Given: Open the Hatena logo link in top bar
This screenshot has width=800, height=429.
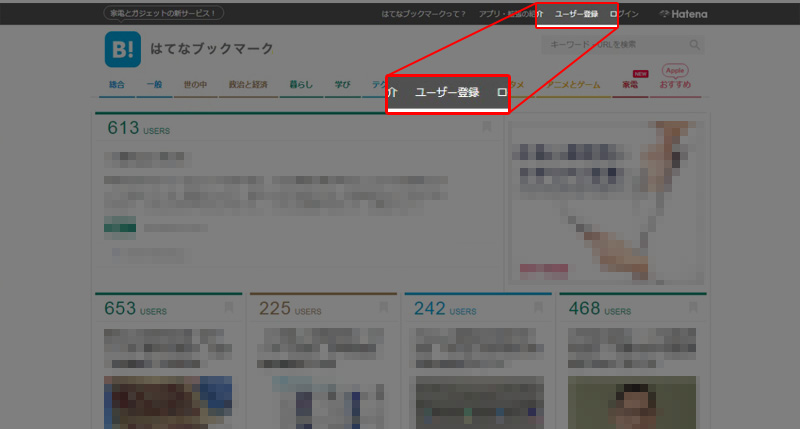Looking at the screenshot, I should click(x=684, y=14).
